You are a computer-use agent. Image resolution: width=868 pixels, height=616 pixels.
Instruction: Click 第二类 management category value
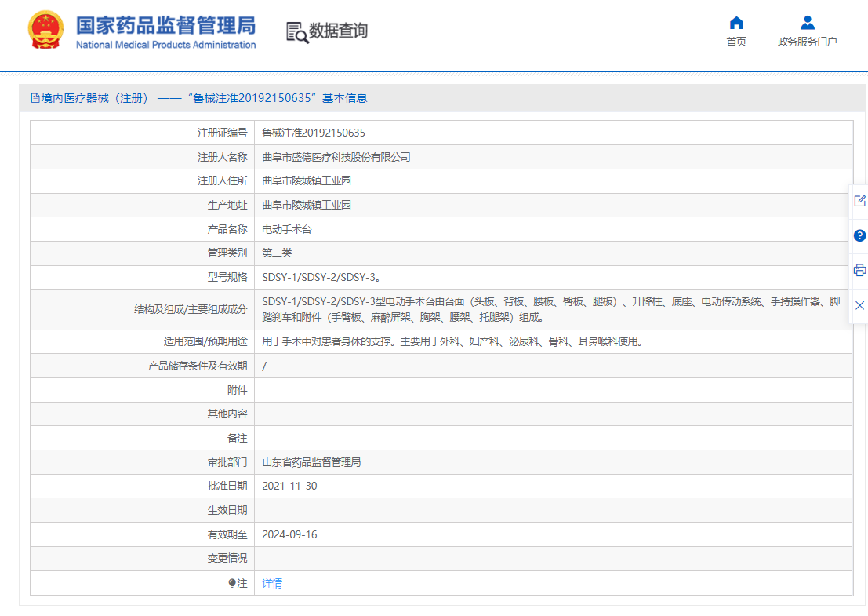pyautogui.click(x=277, y=253)
